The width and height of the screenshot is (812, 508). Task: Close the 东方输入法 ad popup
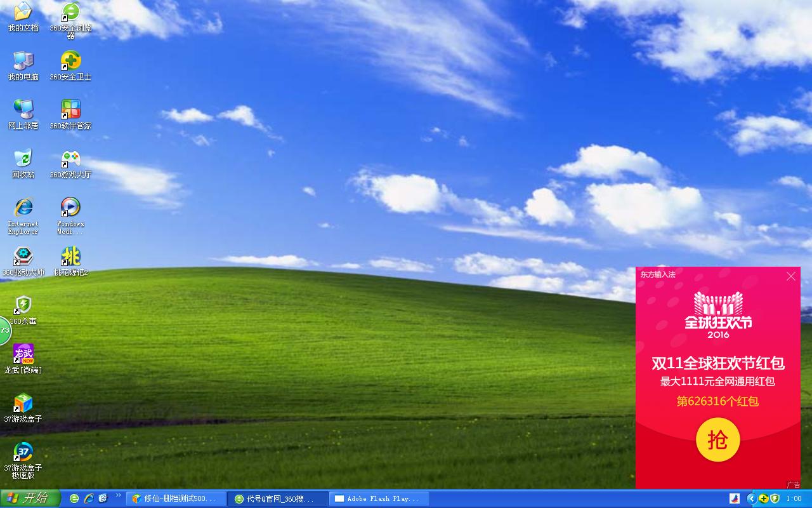click(790, 276)
